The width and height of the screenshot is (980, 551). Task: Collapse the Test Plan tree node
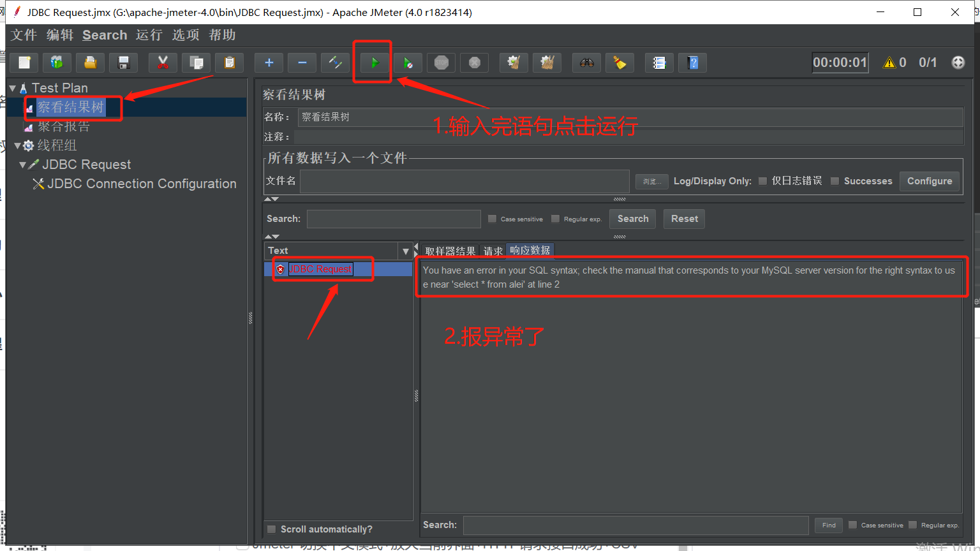[11, 87]
